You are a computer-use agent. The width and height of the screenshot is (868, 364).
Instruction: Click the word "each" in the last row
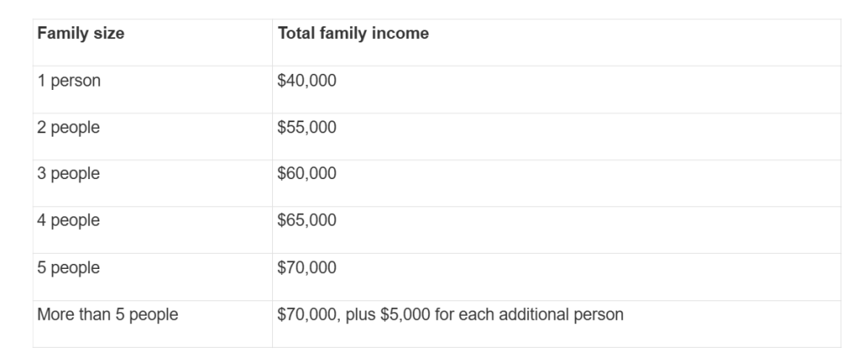tap(475, 315)
